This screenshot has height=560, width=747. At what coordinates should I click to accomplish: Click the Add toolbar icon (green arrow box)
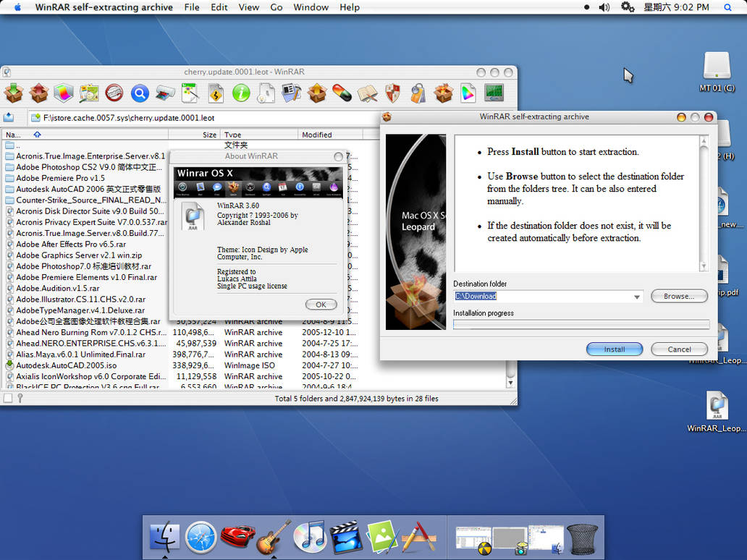14,93
